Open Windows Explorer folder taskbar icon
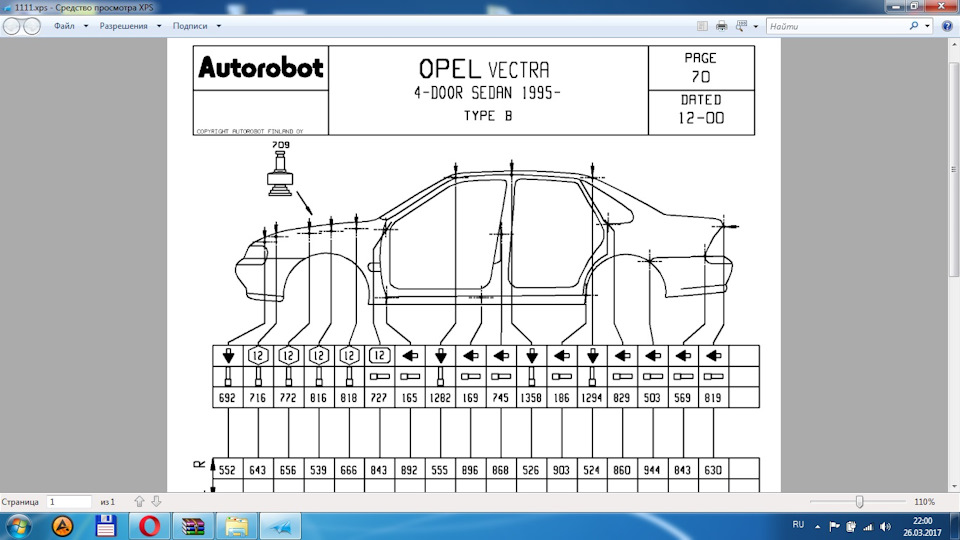This screenshot has height=540, width=960. [x=236, y=527]
